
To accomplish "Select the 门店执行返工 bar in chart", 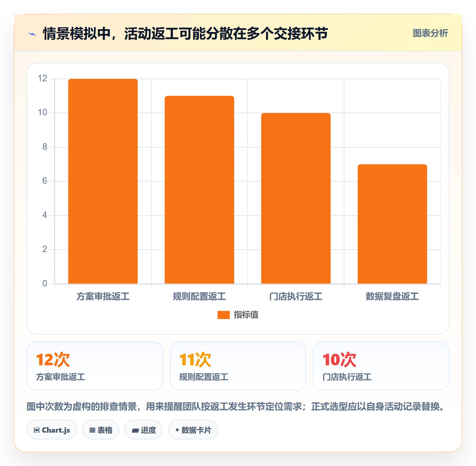I will (296, 198).
